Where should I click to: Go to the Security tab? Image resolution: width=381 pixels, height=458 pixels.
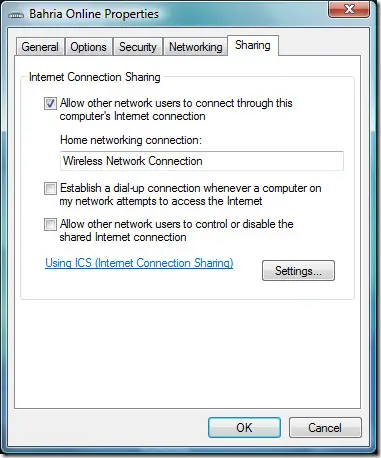[x=138, y=47]
